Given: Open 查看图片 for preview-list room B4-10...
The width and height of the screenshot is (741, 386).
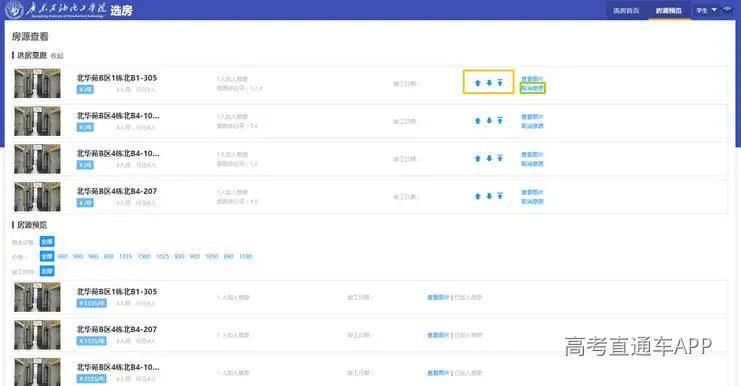Looking at the screenshot, I should coord(438,373).
